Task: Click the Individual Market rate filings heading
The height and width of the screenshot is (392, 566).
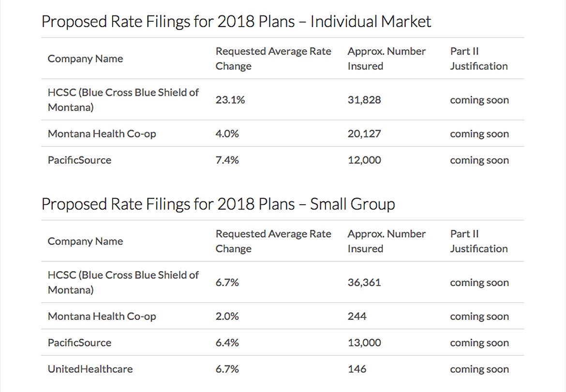Action: point(236,22)
